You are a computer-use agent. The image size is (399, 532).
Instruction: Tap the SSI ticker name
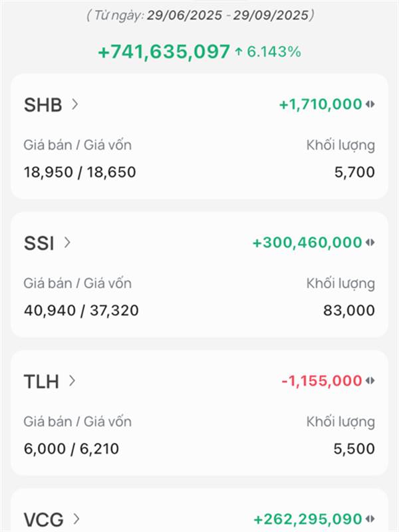pos(39,243)
